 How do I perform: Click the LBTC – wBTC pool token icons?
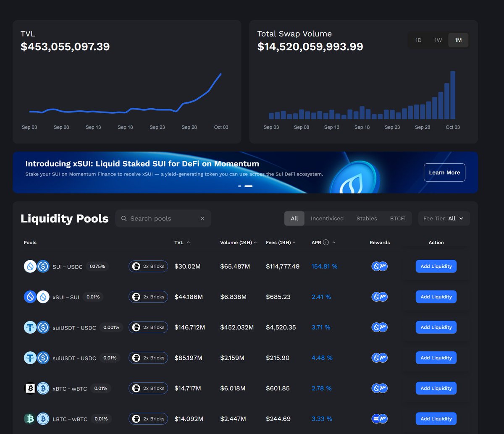click(x=37, y=419)
